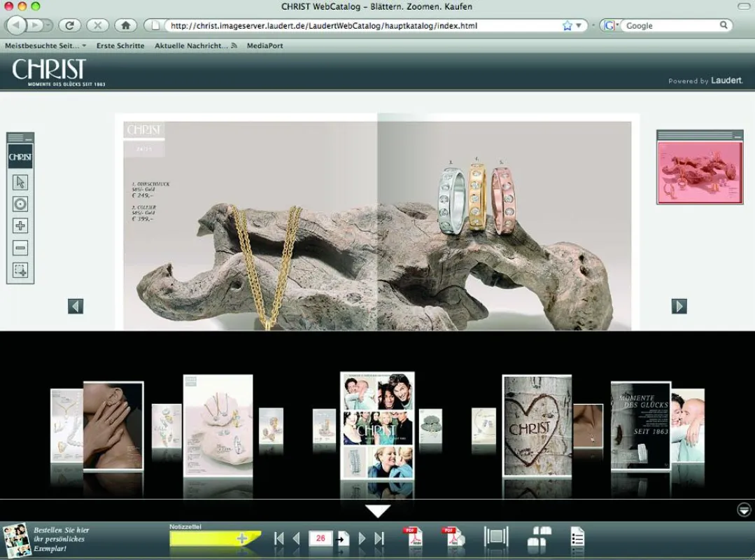Open the page overview grid icon

(x=539, y=536)
